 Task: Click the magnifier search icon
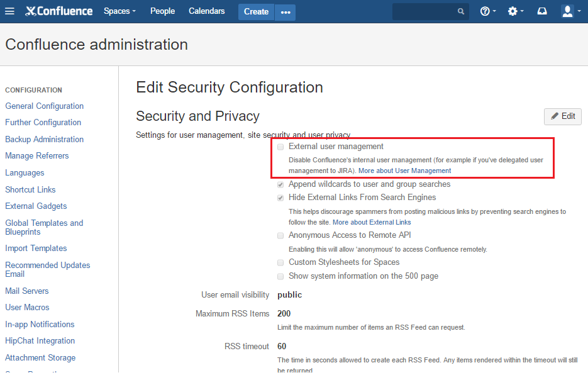461,11
